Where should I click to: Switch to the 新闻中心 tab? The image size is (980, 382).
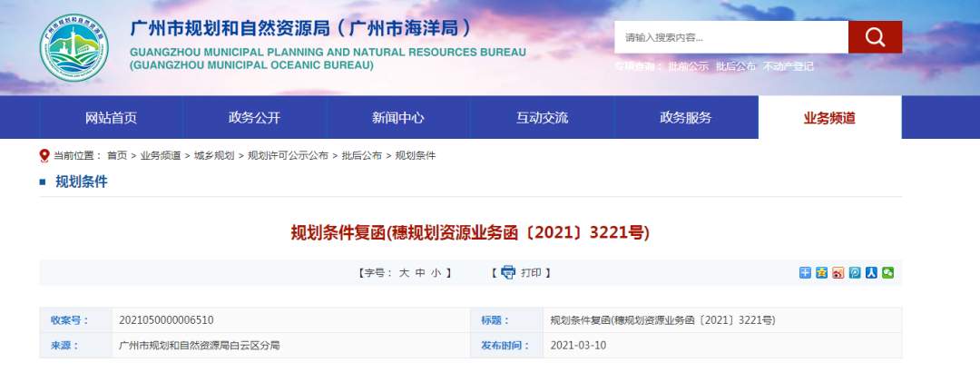tap(397, 118)
